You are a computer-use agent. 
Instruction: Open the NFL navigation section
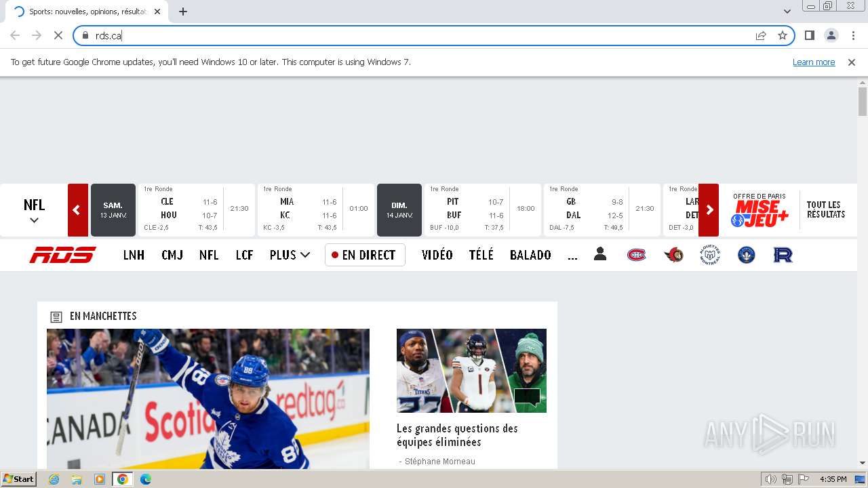point(209,255)
